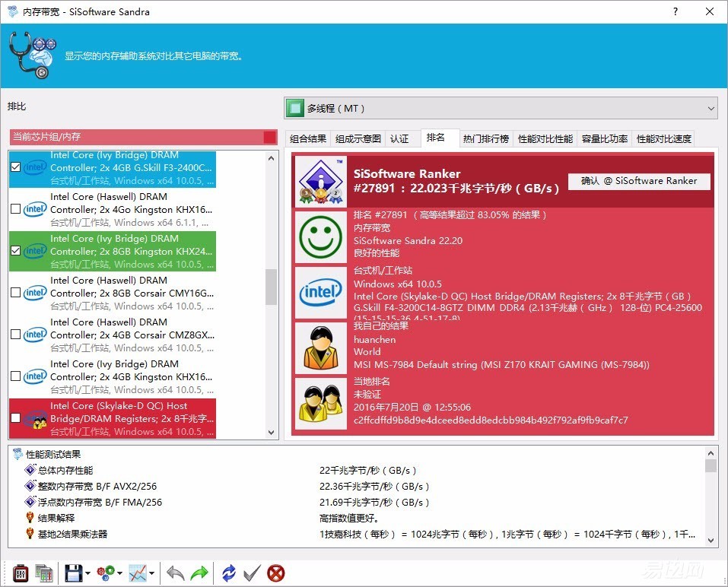The height and width of the screenshot is (587, 728).
Task: Click the checkmark OK icon in the bottom toolbar
Action: (x=252, y=573)
